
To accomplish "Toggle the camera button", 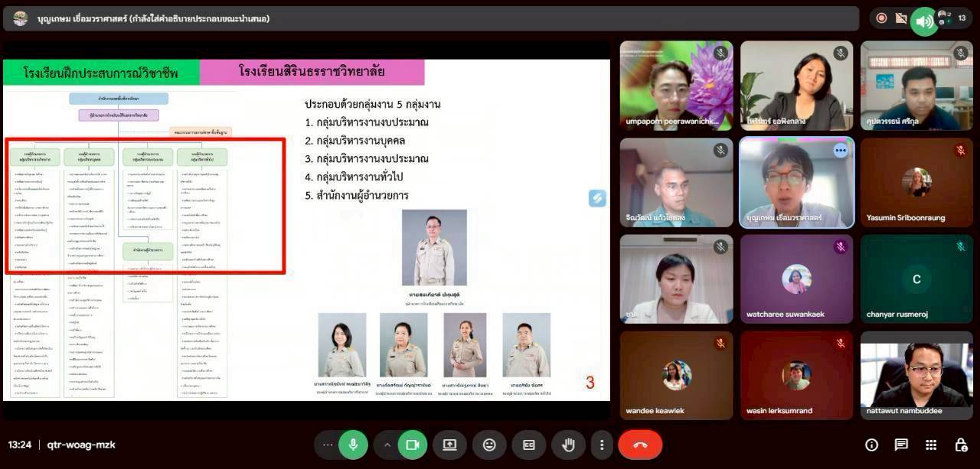I will [x=413, y=445].
